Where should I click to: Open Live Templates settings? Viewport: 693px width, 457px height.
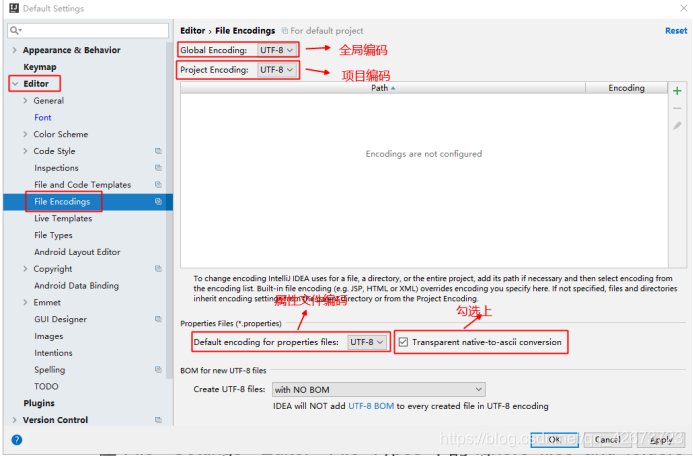63,218
